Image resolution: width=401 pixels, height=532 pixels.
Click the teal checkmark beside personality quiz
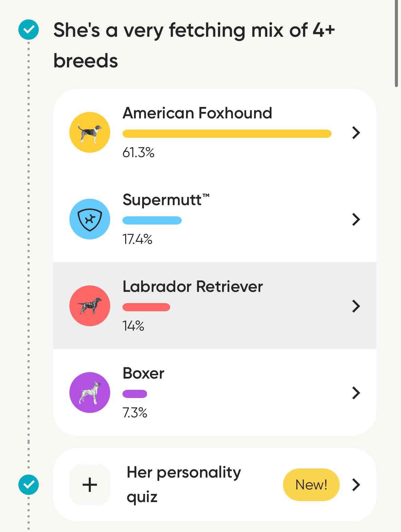click(29, 484)
